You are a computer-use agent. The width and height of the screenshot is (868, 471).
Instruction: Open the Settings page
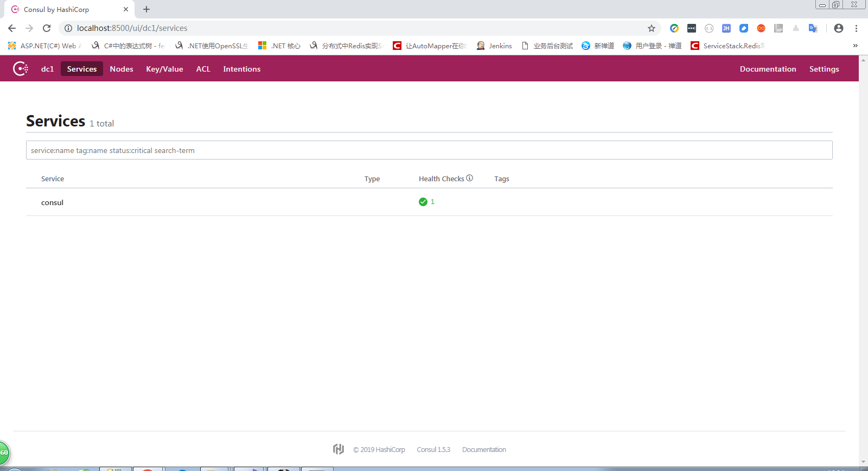pos(824,69)
